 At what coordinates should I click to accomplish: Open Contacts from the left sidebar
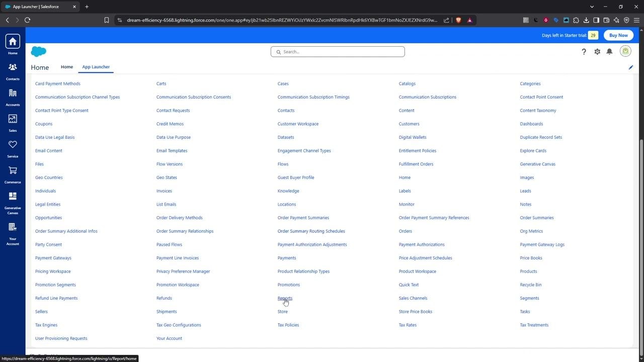click(13, 71)
